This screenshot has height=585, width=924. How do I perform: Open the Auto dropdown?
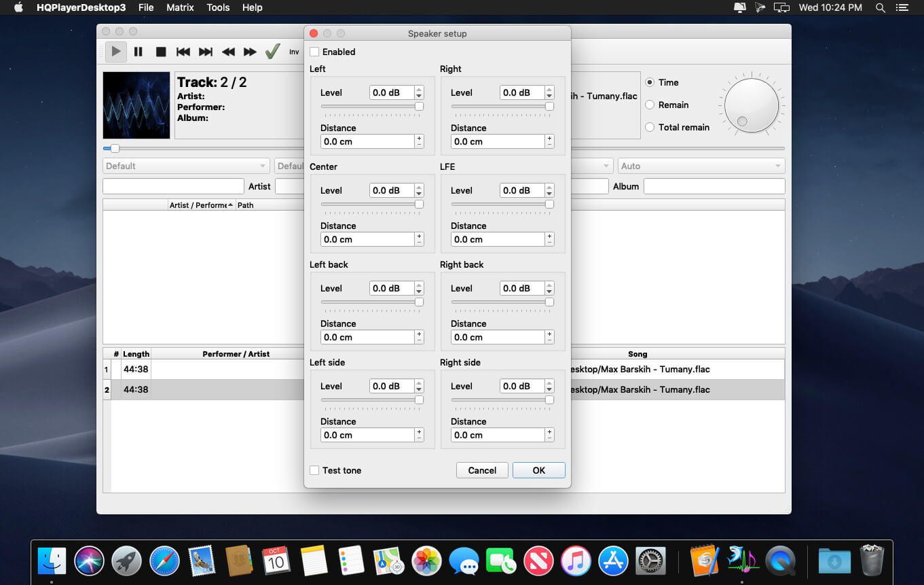(701, 166)
